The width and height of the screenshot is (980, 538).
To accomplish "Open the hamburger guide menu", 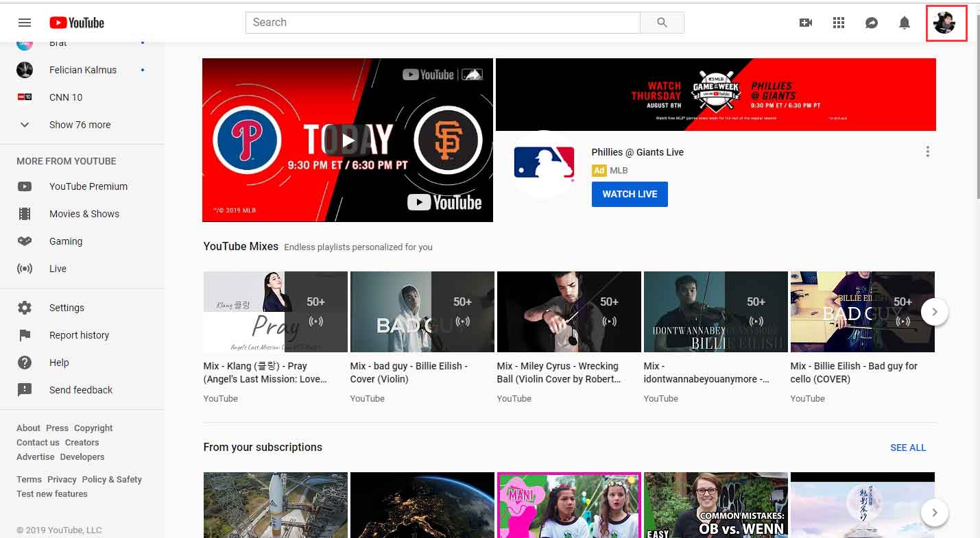I will [x=25, y=23].
